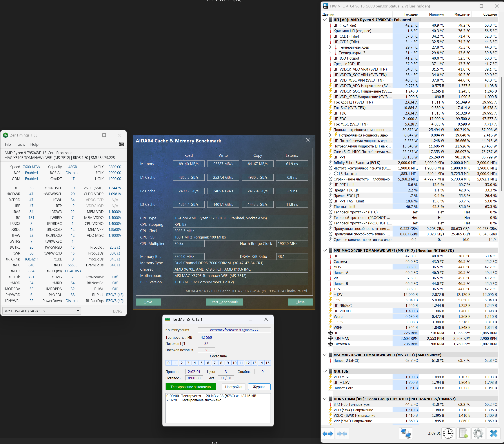Collapse the NUC126 sensor group
Screen dimensions: 504x444
(x=324, y=371)
